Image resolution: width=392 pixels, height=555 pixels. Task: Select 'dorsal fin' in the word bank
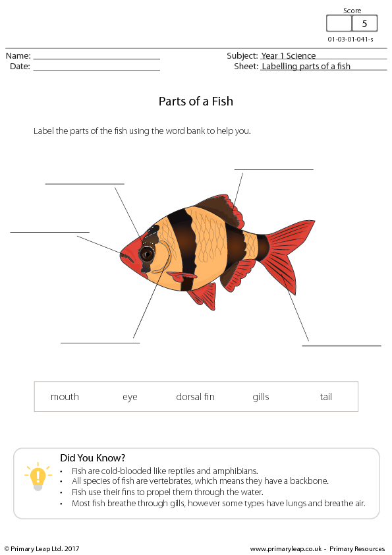(195, 397)
